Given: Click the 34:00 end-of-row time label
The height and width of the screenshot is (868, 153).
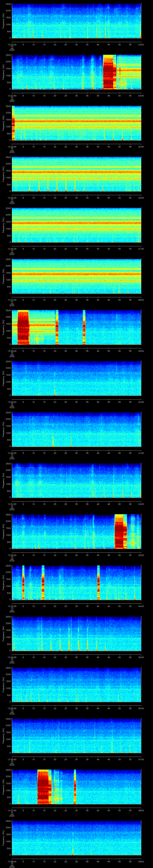Looking at the screenshot, I should click(141, 606).
